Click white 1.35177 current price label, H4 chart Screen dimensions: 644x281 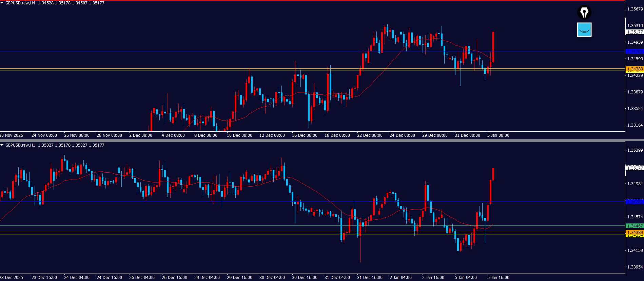(x=635, y=32)
